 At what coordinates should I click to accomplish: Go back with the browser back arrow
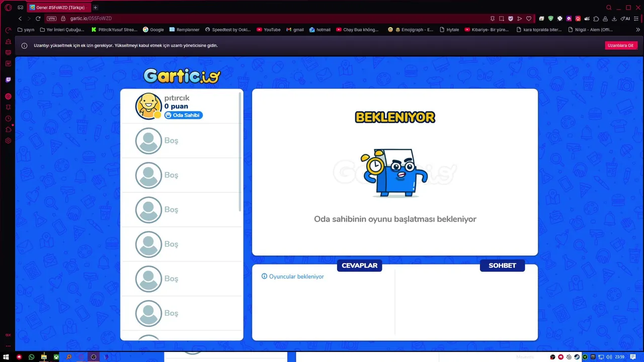[x=20, y=19]
